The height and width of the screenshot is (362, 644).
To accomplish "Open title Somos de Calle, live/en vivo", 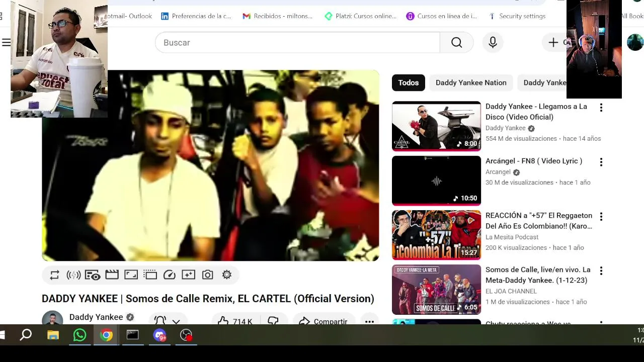I will tap(538, 275).
